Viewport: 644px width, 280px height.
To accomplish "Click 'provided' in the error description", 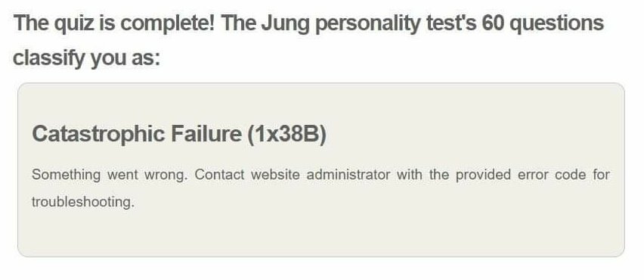I will click(x=484, y=175).
